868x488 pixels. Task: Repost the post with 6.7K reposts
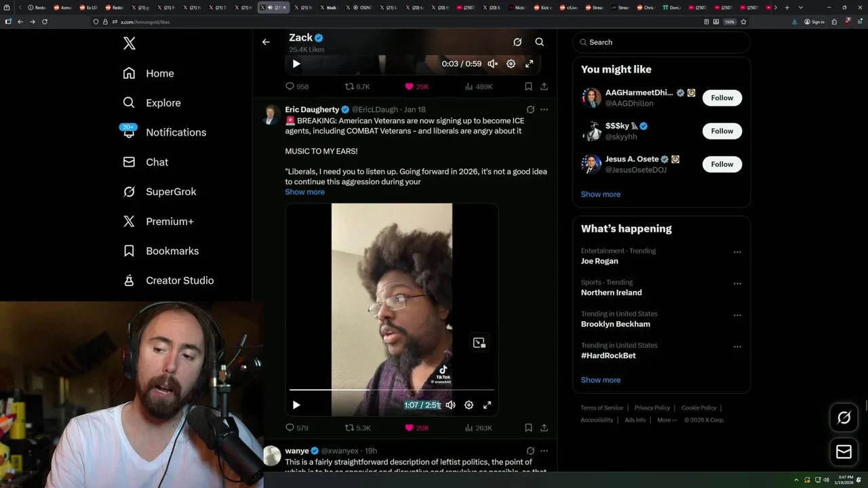(357, 87)
